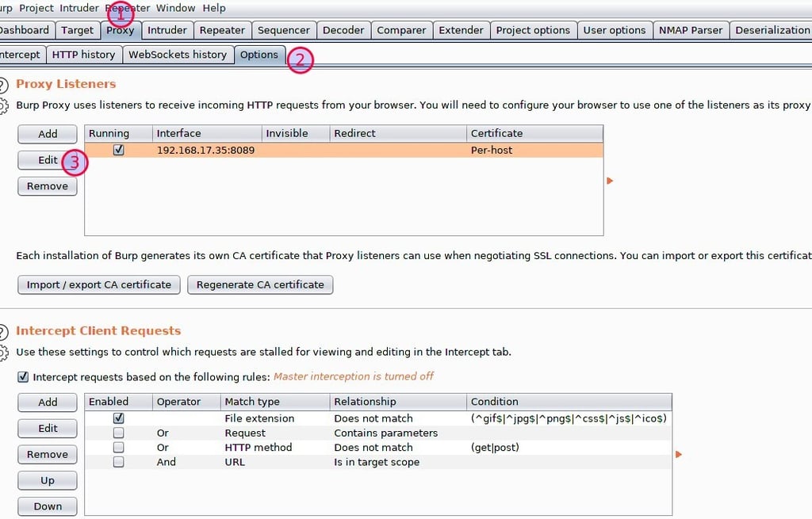Add a new proxy listener

point(47,134)
